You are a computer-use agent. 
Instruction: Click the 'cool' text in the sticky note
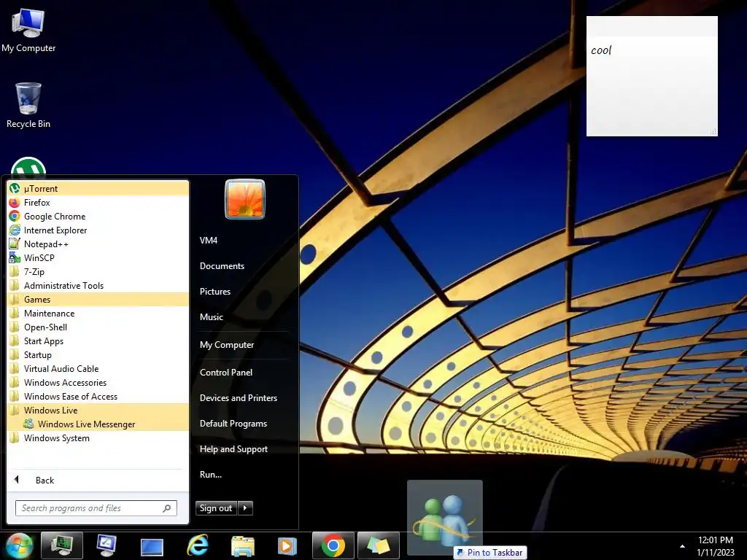coord(601,50)
